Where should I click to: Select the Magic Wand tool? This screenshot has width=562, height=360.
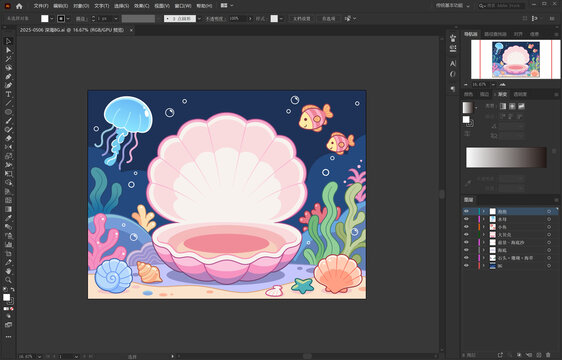(x=8, y=59)
